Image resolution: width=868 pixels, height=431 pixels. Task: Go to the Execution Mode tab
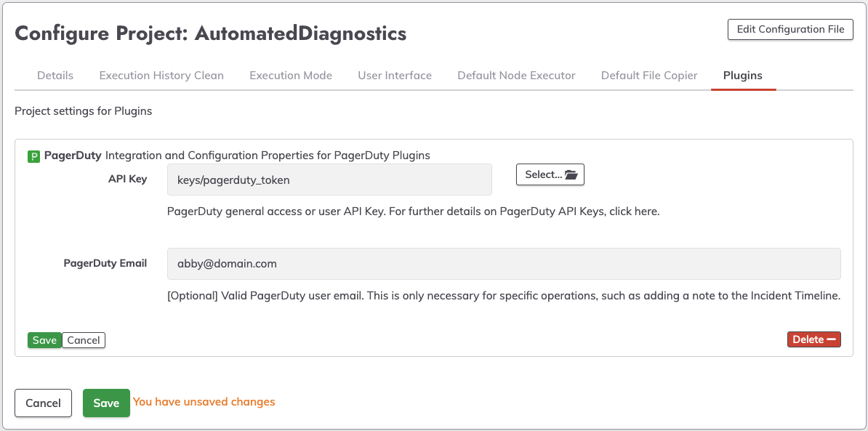pos(291,76)
